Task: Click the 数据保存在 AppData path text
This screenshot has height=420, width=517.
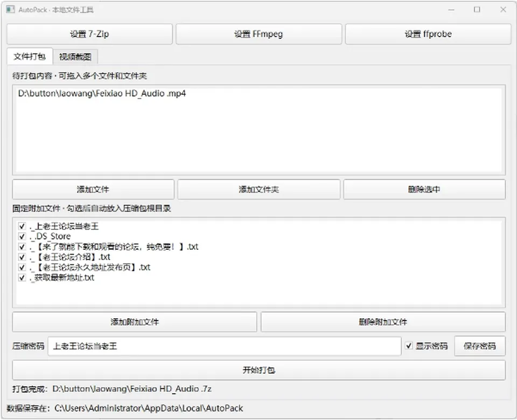Action: coord(125,408)
